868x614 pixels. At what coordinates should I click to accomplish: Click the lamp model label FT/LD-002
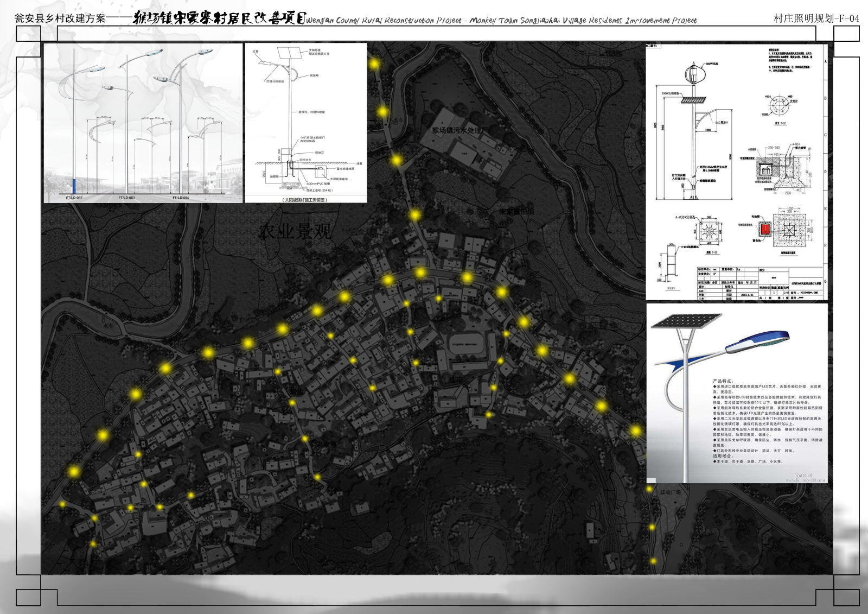(74, 198)
